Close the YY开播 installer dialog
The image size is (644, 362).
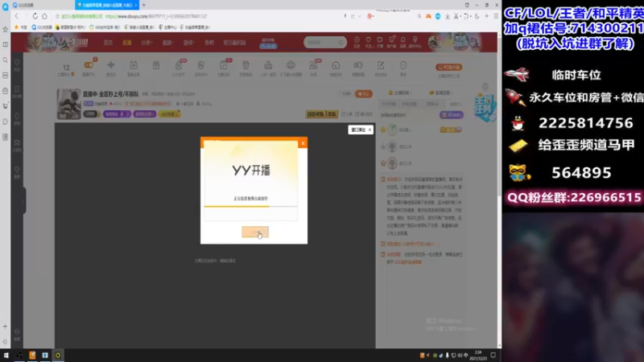tap(303, 143)
